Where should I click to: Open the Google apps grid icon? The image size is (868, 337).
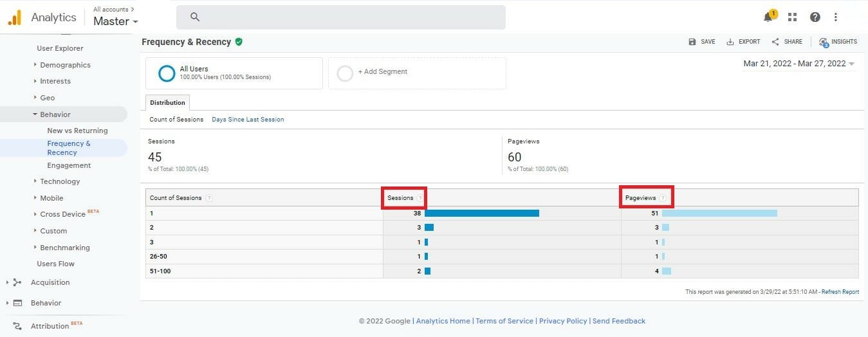(792, 17)
